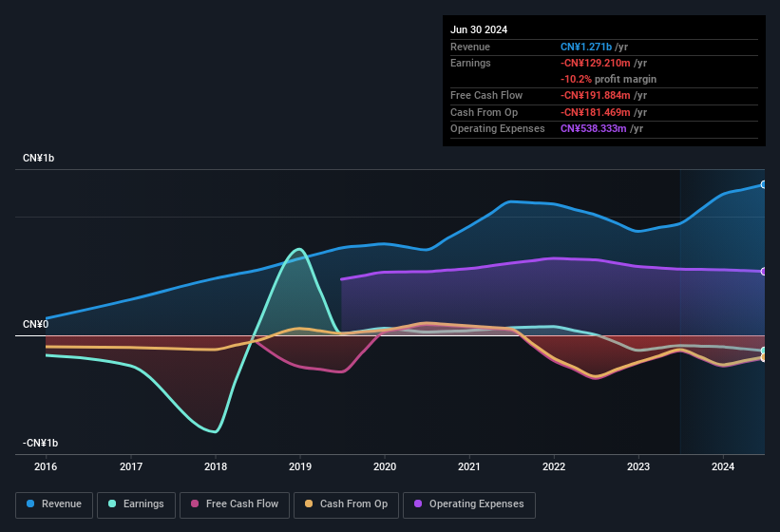780x532 pixels.
Task: Click the Free Cash Flow label in tooltip
Action: 486,95
